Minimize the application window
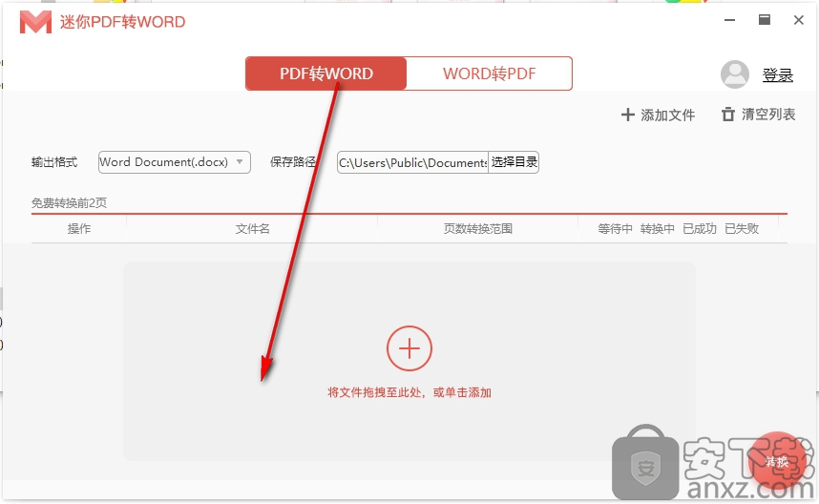819x504 pixels. click(x=729, y=20)
